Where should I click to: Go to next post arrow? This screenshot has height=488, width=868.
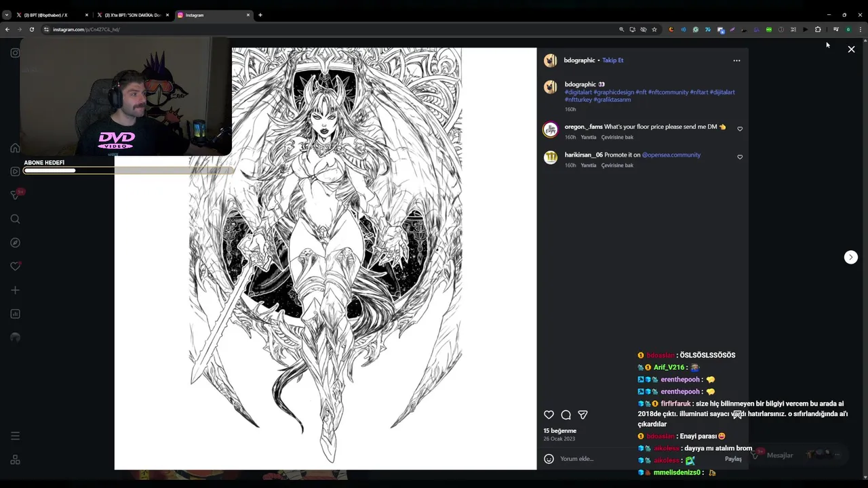pos(850,257)
